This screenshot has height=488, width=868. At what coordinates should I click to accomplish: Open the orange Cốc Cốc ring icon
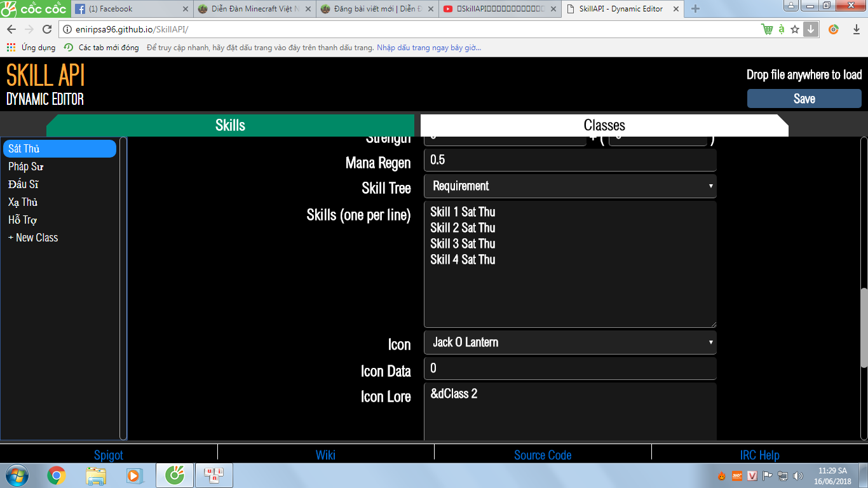(x=834, y=29)
